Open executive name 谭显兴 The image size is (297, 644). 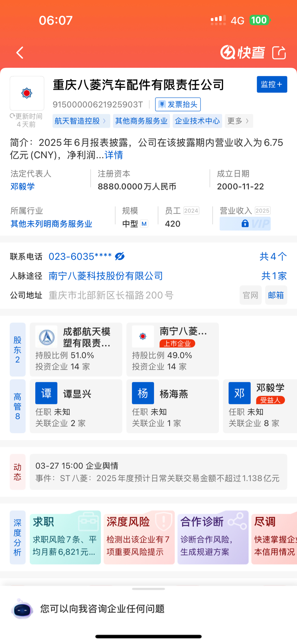click(77, 394)
